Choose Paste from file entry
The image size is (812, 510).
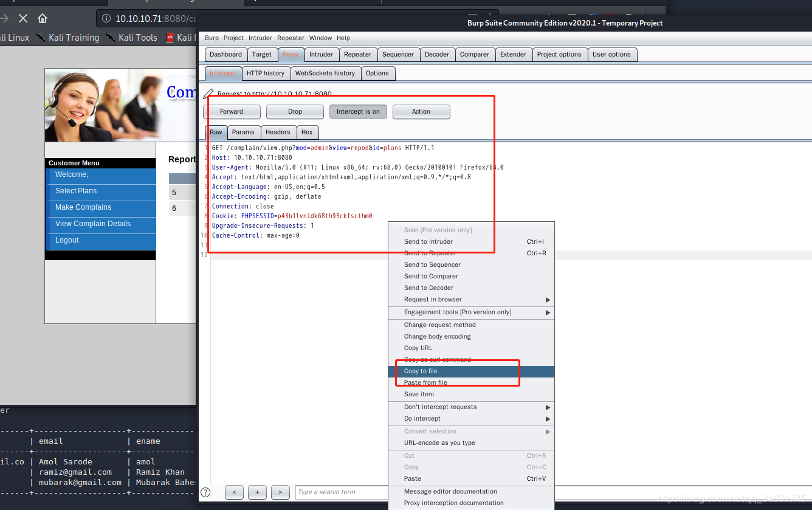pyautogui.click(x=471, y=383)
